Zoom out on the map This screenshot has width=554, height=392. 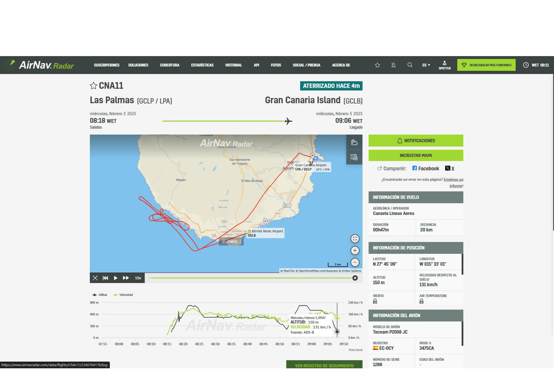tap(355, 262)
